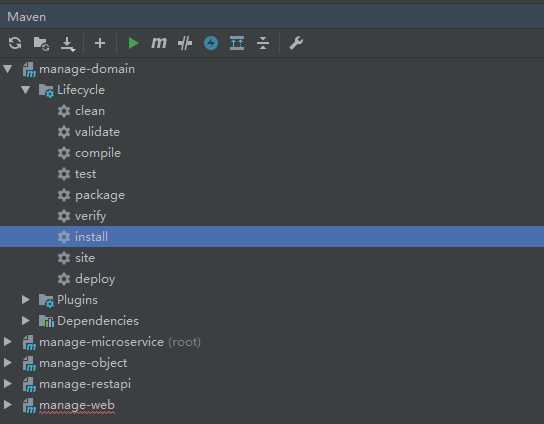
Task: Select the manage-object module
Action: [x=83, y=363]
